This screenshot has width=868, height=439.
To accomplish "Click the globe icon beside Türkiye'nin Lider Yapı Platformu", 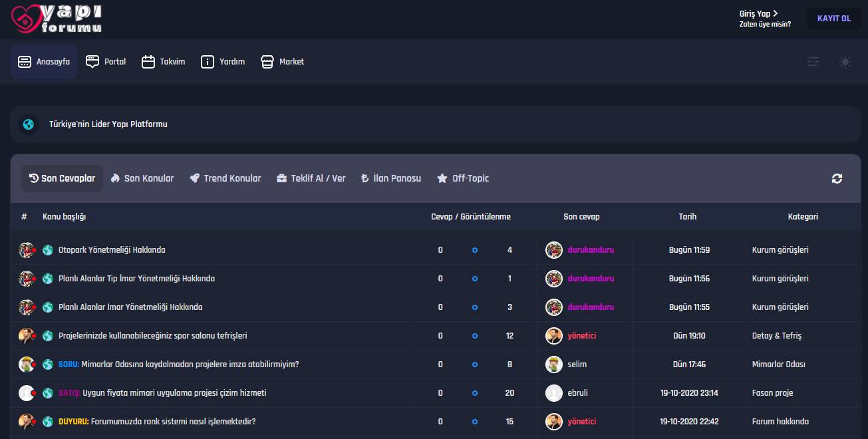I will (28, 124).
